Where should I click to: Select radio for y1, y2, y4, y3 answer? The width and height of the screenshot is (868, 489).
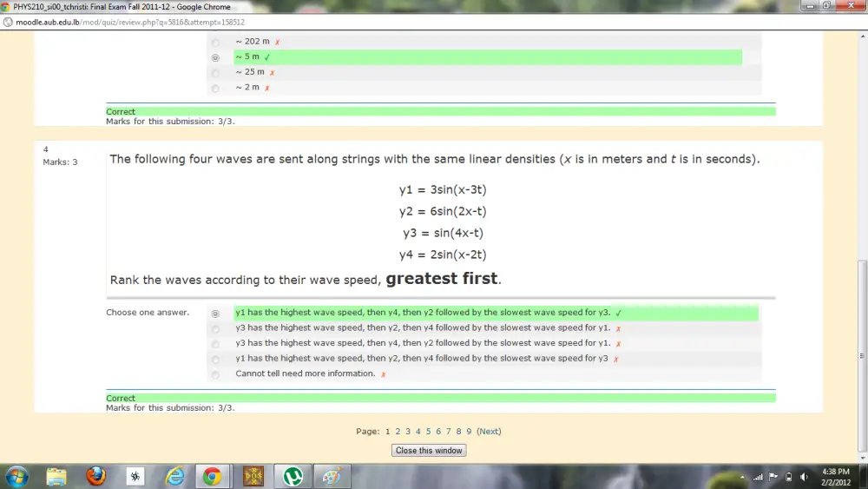215,360
